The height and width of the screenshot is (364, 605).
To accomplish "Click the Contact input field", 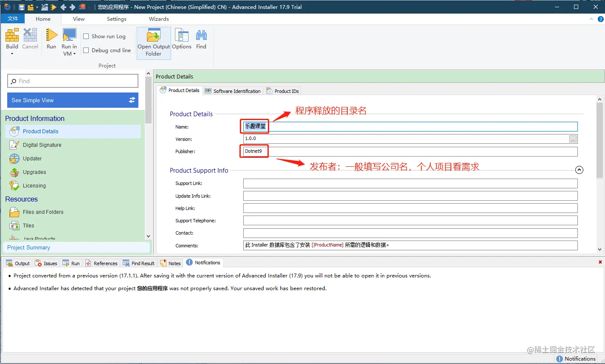I will (411, 233).
